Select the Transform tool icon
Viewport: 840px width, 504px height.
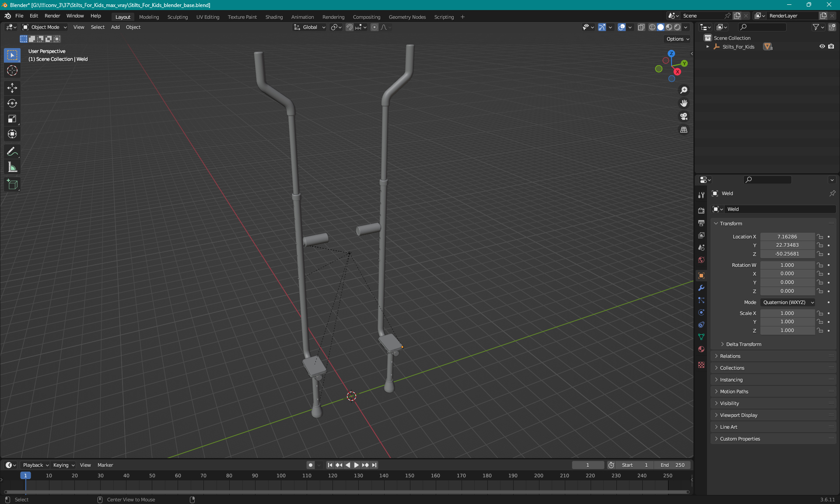point(13,134)
